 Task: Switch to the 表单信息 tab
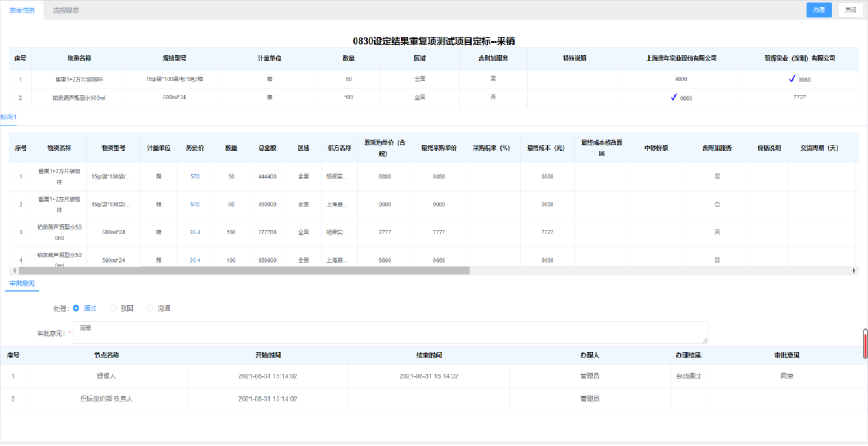(x=22, y=11)
